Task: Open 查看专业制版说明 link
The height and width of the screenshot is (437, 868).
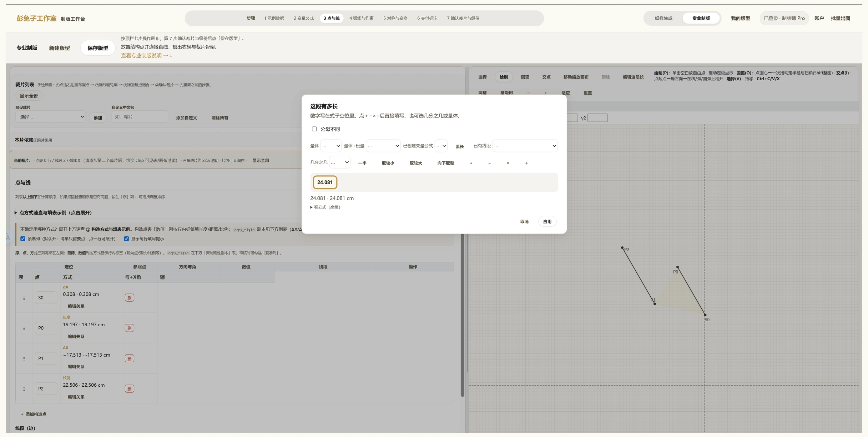Action: click(146, 56)
